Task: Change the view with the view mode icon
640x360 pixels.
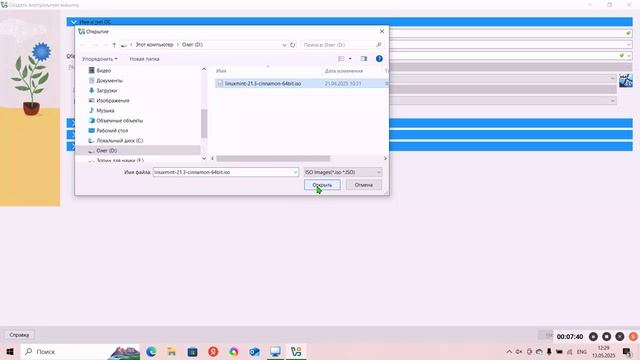Action: pos(341,59)
